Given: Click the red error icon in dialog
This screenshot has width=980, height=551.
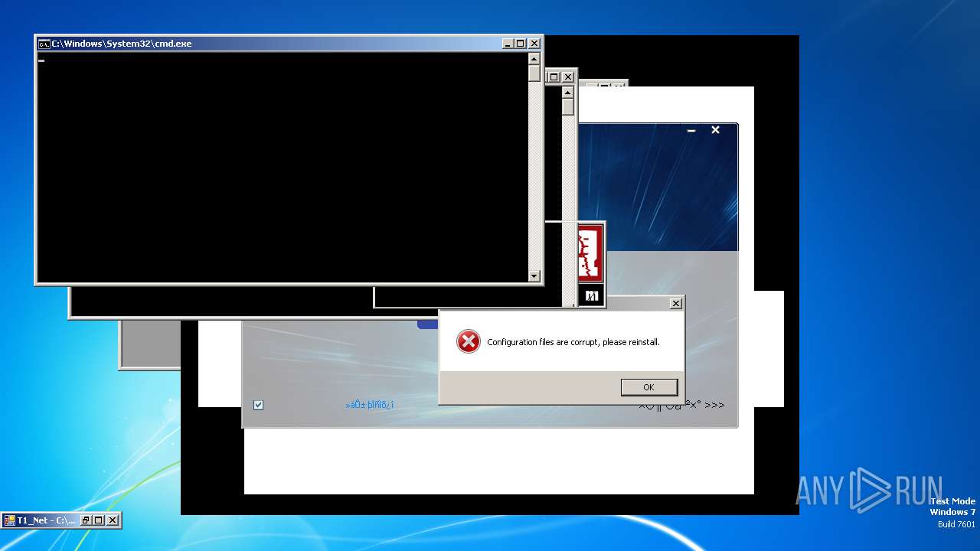Looking at the screenshot, I should coord(468,341).
